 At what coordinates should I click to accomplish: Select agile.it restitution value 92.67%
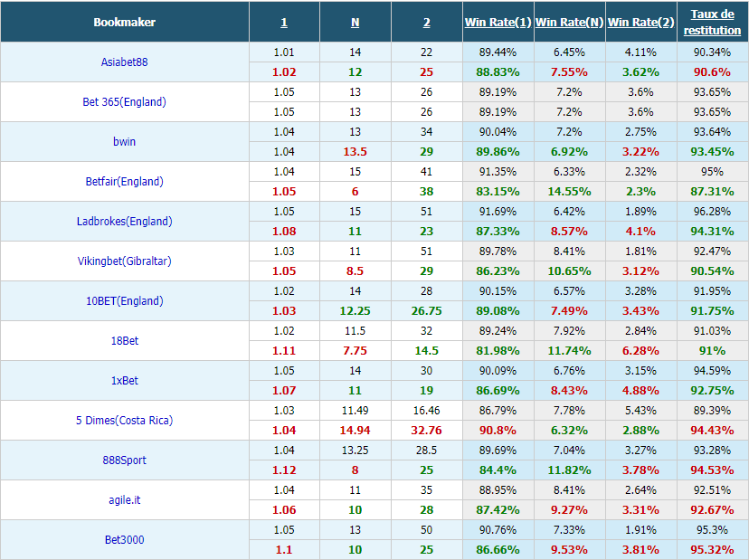(x=712, y=510)
